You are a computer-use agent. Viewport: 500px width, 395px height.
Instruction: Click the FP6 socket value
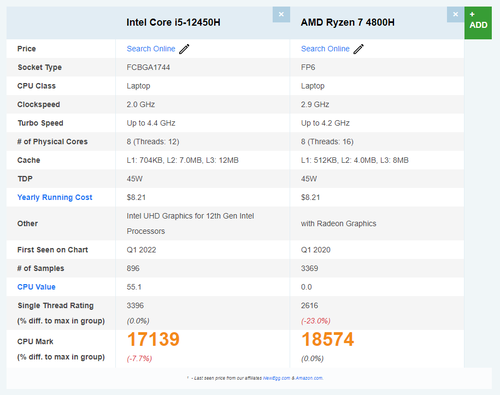(x=308, y=67)
